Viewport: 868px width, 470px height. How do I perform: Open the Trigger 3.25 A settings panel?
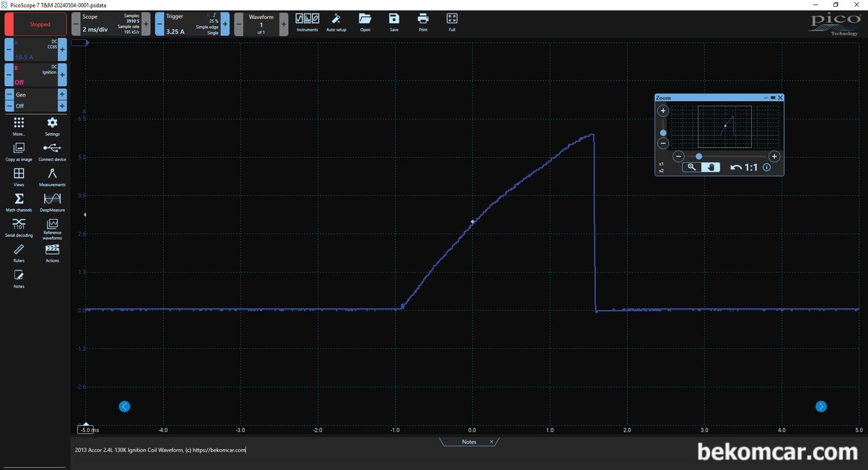pos(193,24)
